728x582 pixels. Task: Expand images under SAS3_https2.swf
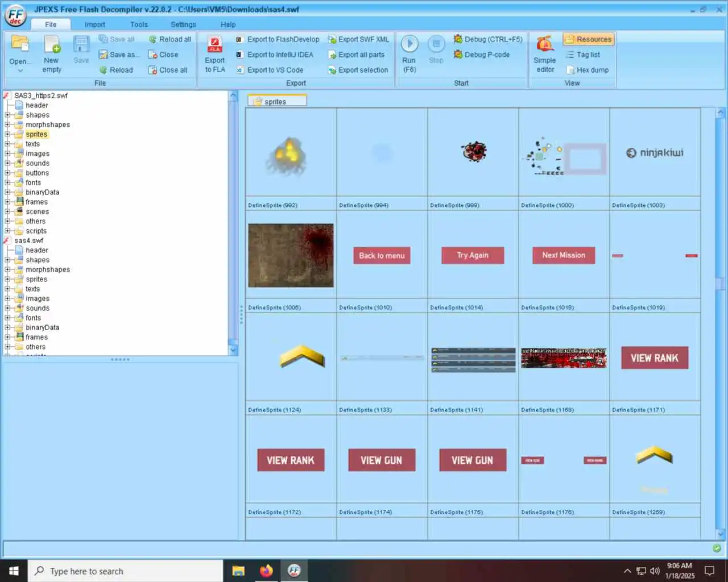click(x=7, y=153)
